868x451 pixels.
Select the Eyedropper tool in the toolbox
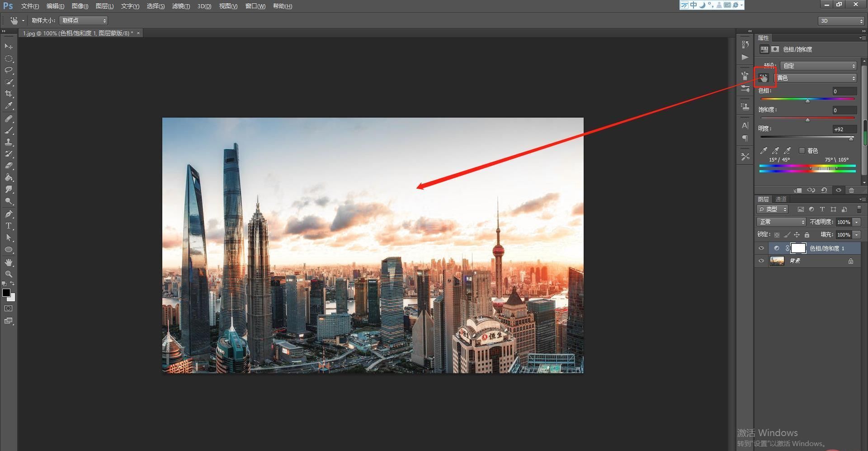(9, 106)
